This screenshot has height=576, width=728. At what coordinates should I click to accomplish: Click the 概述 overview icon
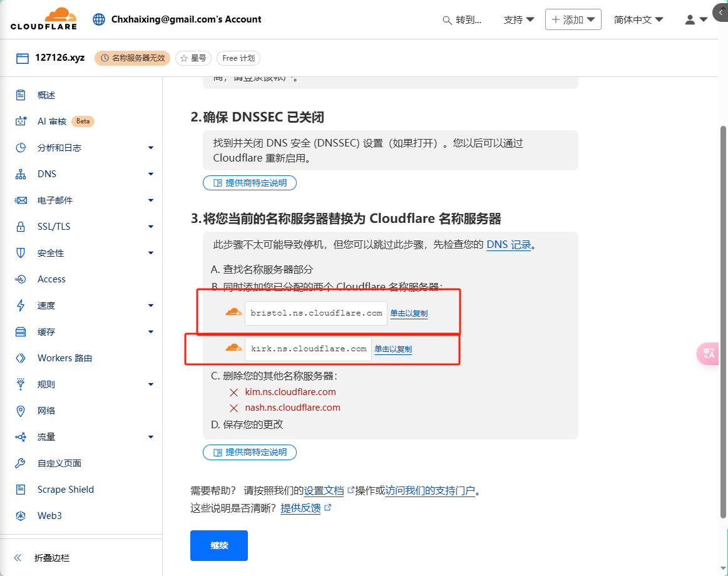tap(21, 95)
